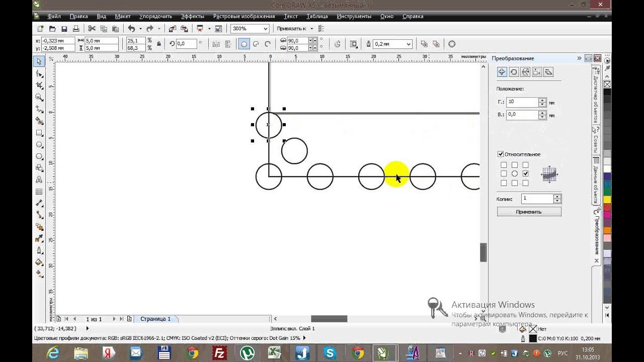This screenshot has width=644, height=362.
Task: Uncheck the middle-right anchor checkbox
Action: click(x=525, y=174)
